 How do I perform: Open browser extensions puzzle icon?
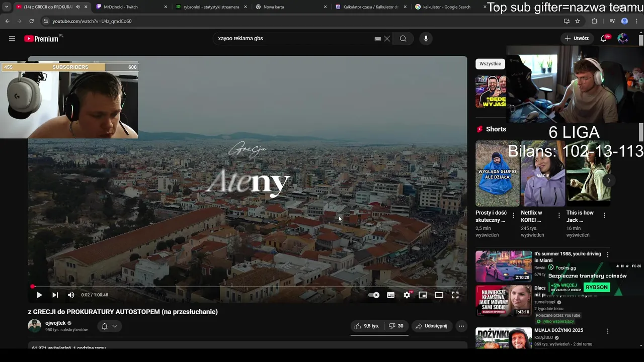point(595,21)
